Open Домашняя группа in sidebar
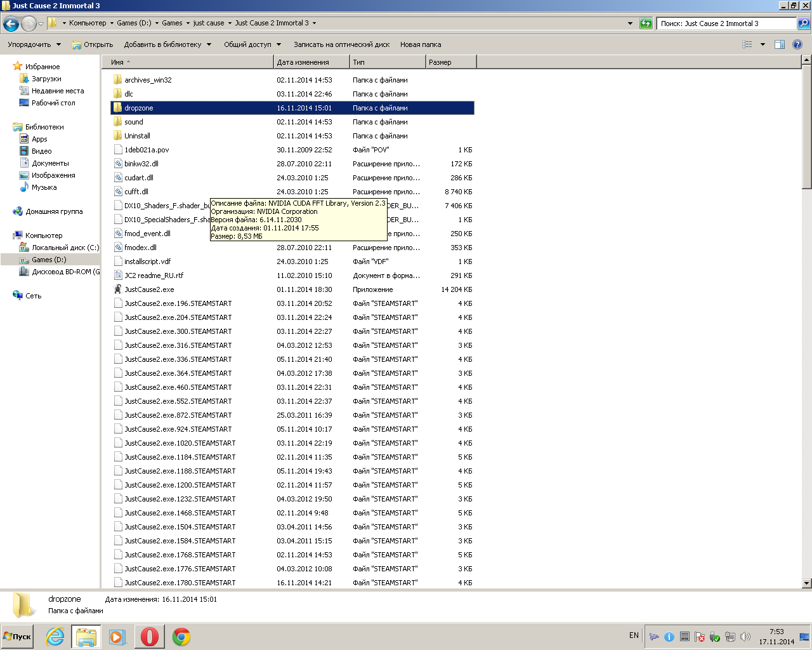 [x=54, y=211]
